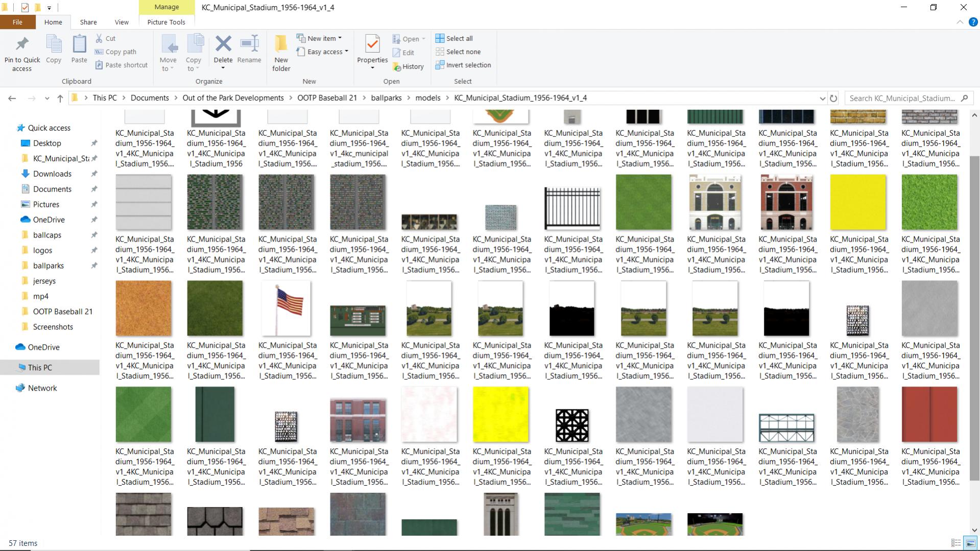Open the View ribbon tab

(x=122, y=22)
